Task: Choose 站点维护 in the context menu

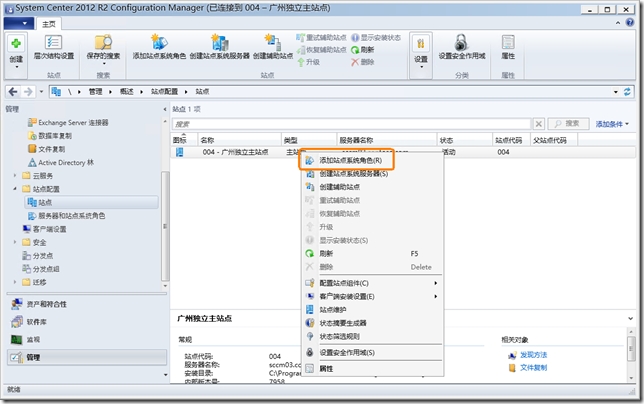Action: [x=373, y=310]
